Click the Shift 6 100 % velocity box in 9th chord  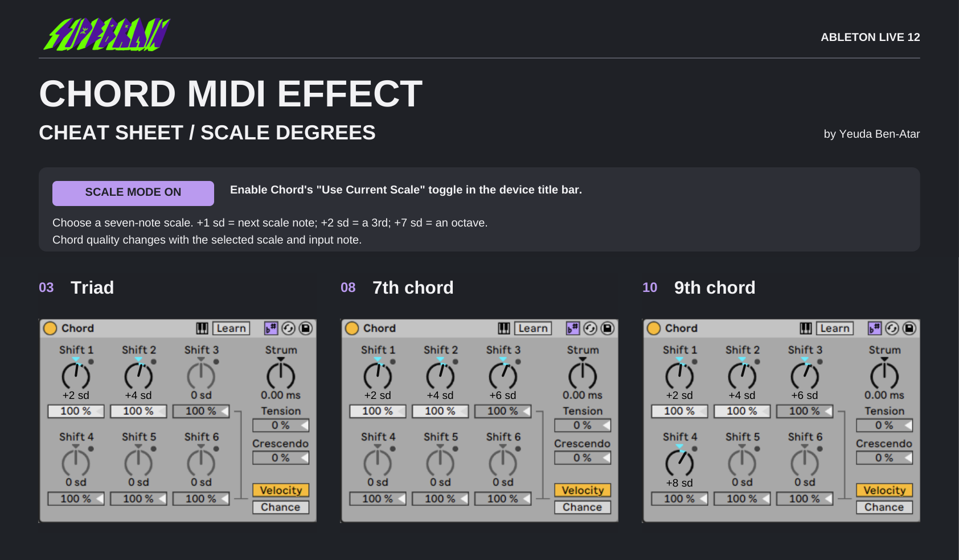(805, 499)
